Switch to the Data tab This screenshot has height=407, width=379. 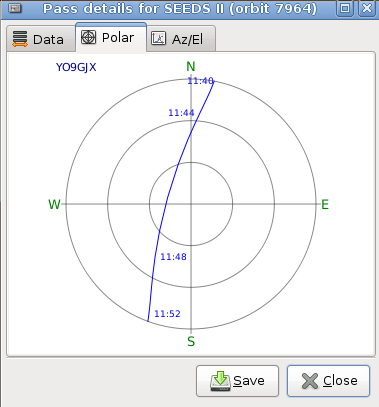[40, 39]
